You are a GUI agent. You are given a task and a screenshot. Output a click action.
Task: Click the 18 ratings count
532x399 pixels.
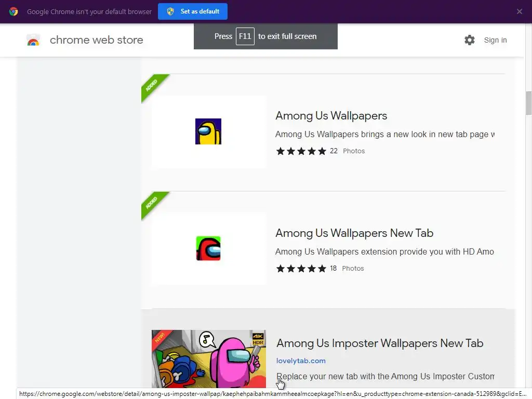333,269
